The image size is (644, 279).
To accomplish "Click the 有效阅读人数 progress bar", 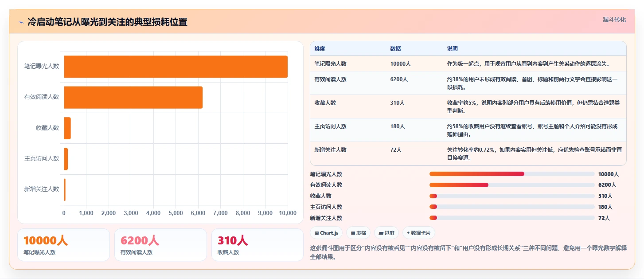I will coord(512,185).
